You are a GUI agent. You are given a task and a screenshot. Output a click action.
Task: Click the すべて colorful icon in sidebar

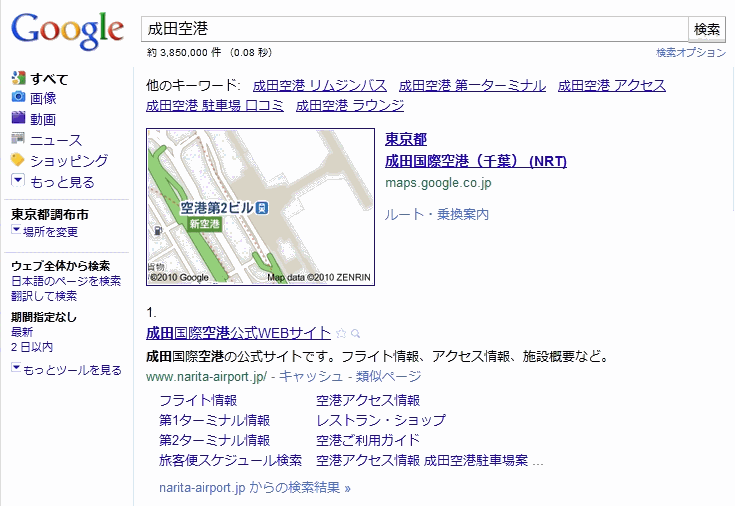18,78
